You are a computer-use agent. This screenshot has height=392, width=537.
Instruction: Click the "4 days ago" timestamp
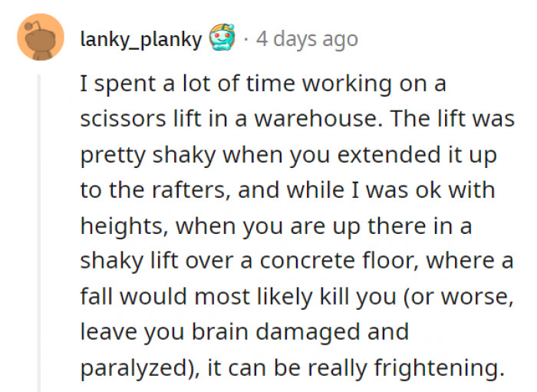coord(307,38)
